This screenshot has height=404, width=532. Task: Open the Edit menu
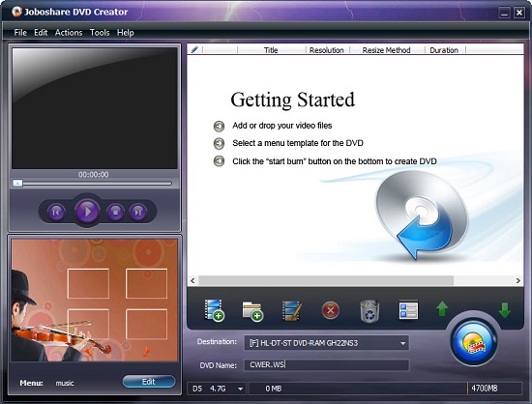[x=41, y=33]
